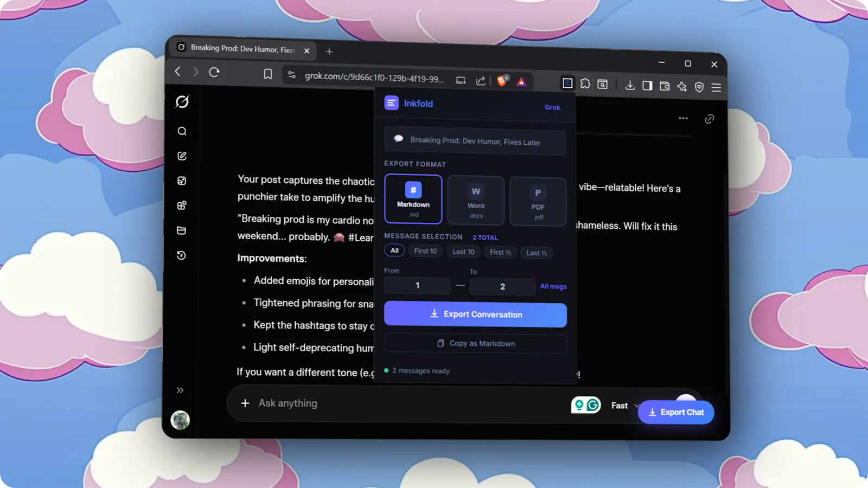Open the Fast model dropdown
The height and width of the screenshot is (488, 868).
pyautogui.click(x=626, y=406)
